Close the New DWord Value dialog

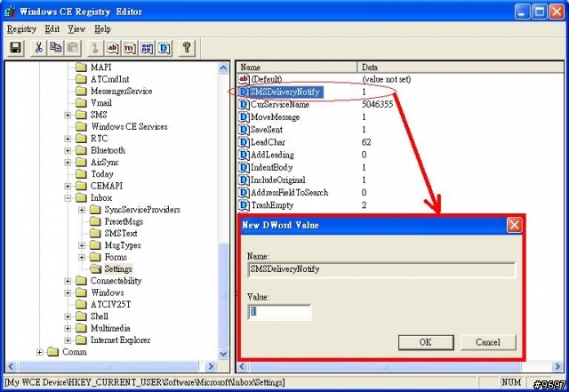pos(514,225)
